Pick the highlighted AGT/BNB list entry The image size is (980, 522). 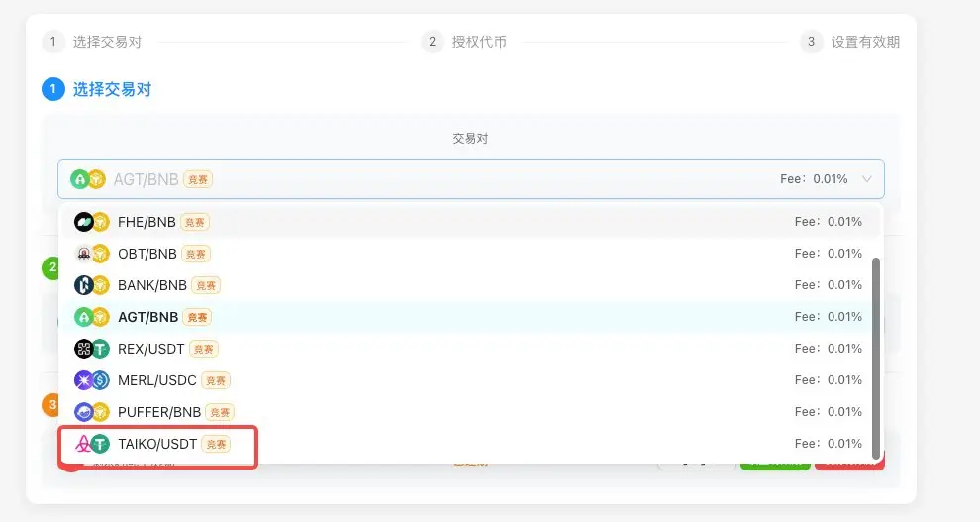pos(470,317)
